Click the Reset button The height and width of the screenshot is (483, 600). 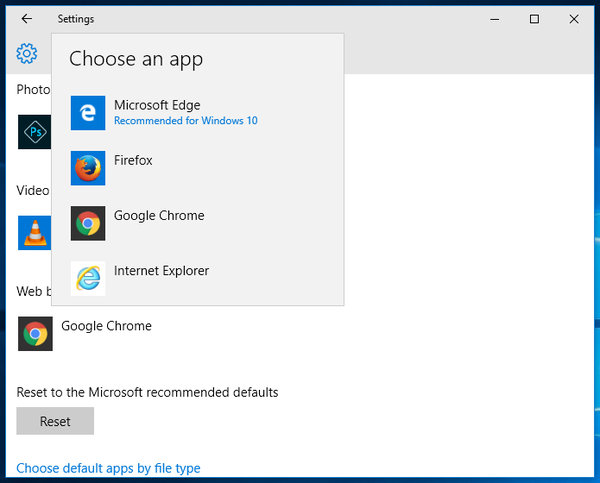[x=55, y=421]
